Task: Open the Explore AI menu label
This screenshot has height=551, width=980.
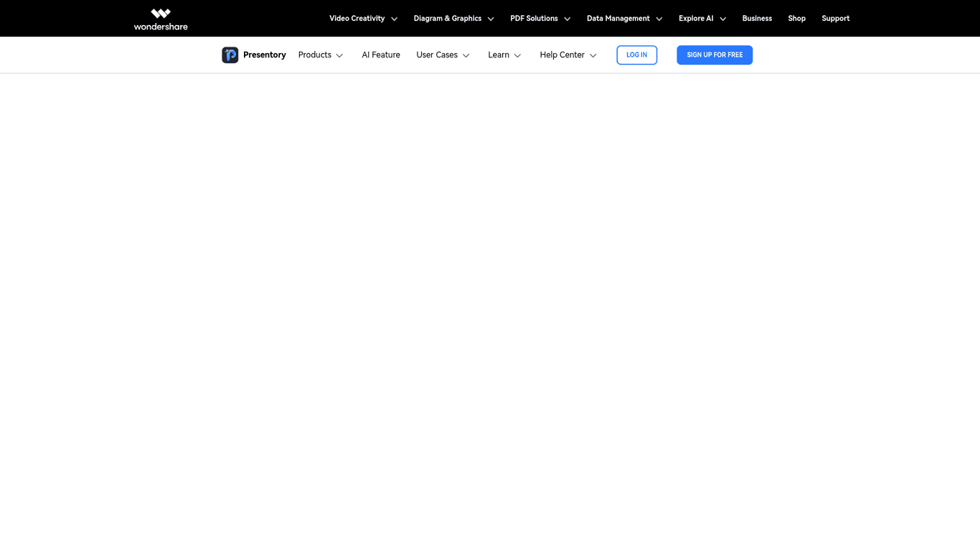Action: [x=695, y=19]
